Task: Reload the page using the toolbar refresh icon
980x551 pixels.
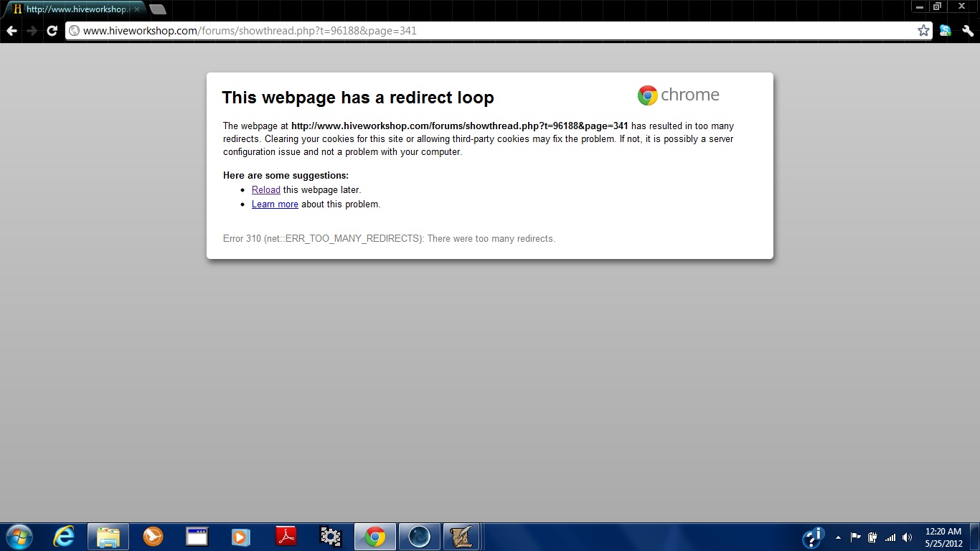Action: pos(52,31)
